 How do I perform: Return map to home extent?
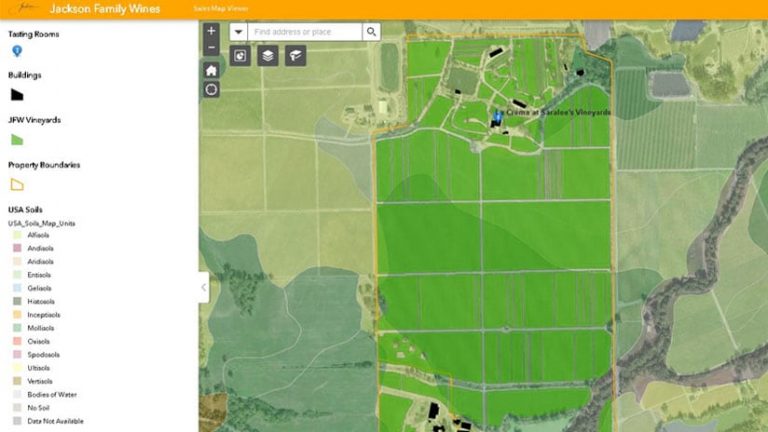[x=211, y=71]
